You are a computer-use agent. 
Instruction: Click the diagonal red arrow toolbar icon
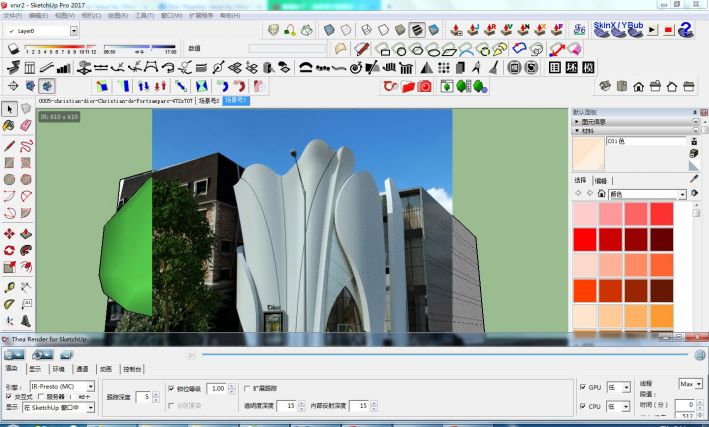557,49
